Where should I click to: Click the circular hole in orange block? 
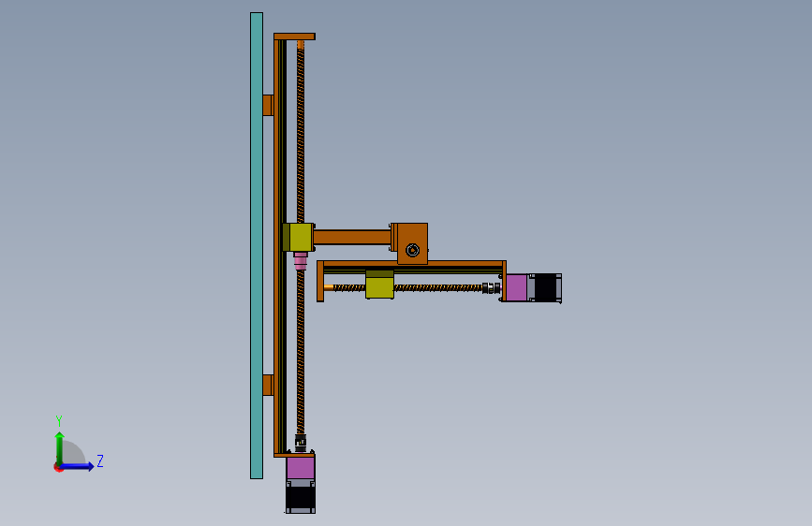(413, 251)
